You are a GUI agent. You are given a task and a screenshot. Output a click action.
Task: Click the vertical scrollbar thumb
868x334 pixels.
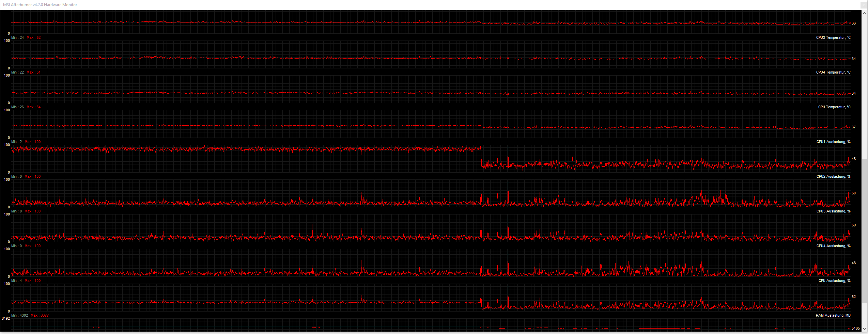click(864, 230)
